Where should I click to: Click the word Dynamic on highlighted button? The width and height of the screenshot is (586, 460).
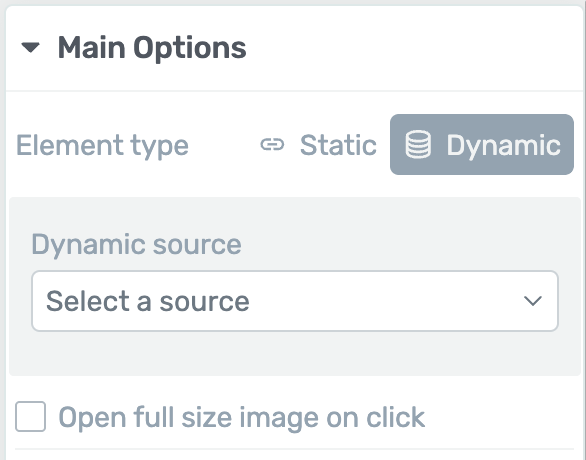[x=503, y=145]
